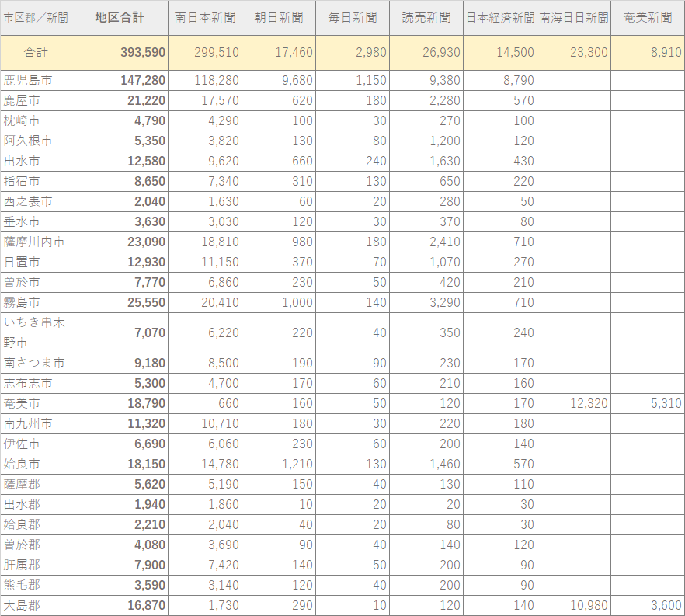
Task: Click the value 5,350
Action: [150, 141]
